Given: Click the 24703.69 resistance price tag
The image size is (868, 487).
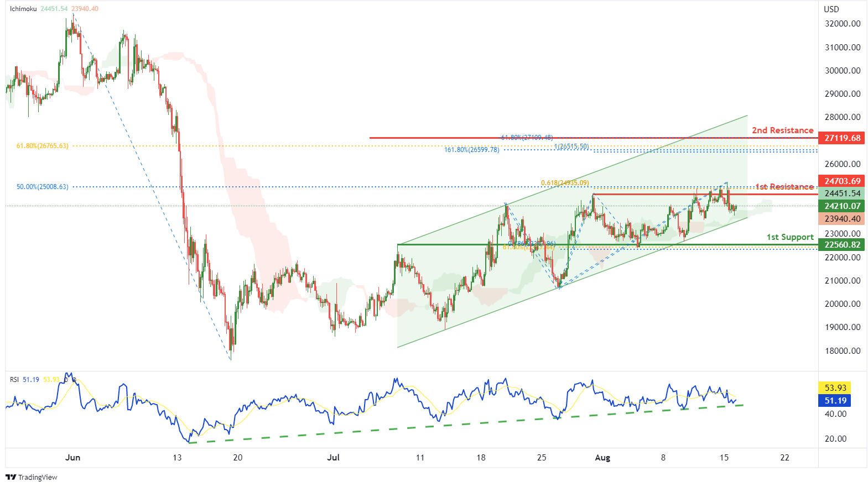Looking at the screenshot, I should tap(842, 181).
